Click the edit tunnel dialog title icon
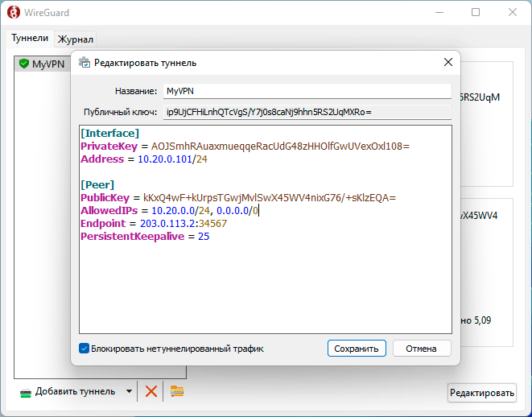Viewport: 532px width, 417px height. (x=84, y=63)
